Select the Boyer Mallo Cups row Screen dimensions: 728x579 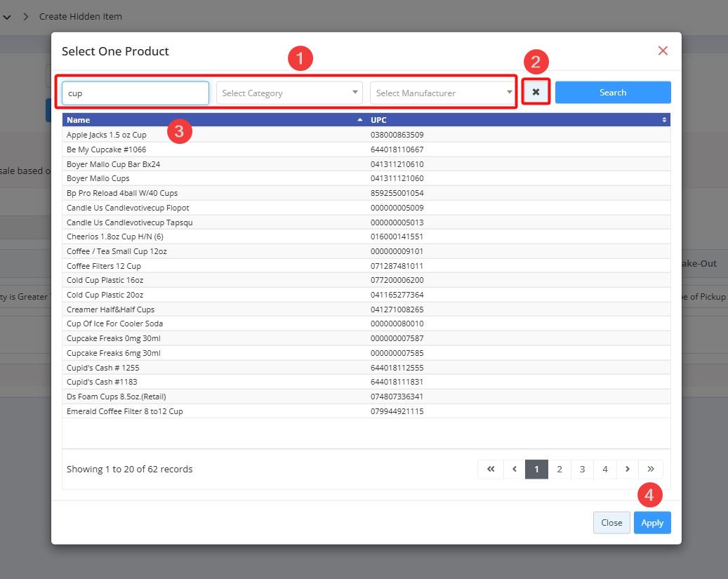click(x=366, y=178)
